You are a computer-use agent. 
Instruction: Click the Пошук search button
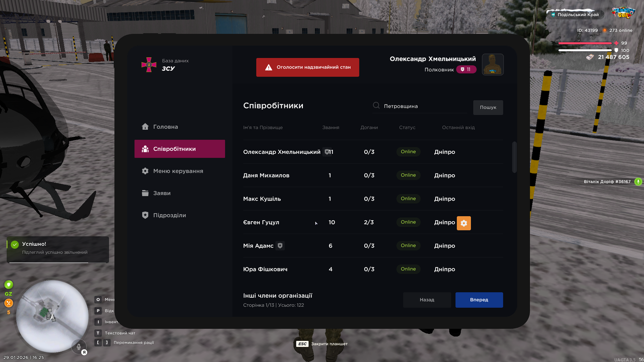pyautogui.click(x=488, y=107)
